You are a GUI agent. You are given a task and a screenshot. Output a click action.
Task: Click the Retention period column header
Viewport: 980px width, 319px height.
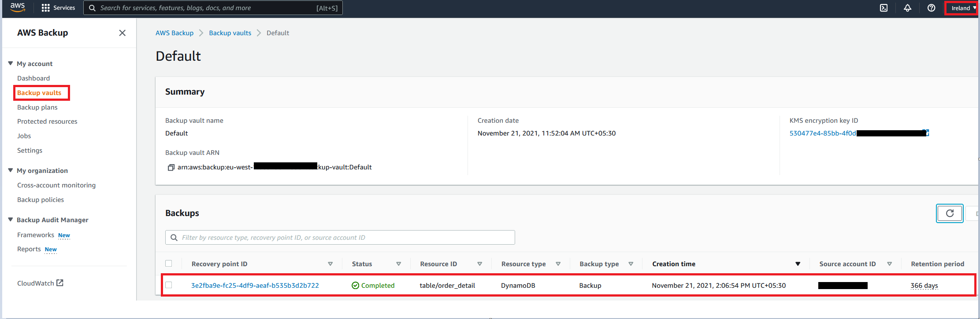tap(938, 264)
